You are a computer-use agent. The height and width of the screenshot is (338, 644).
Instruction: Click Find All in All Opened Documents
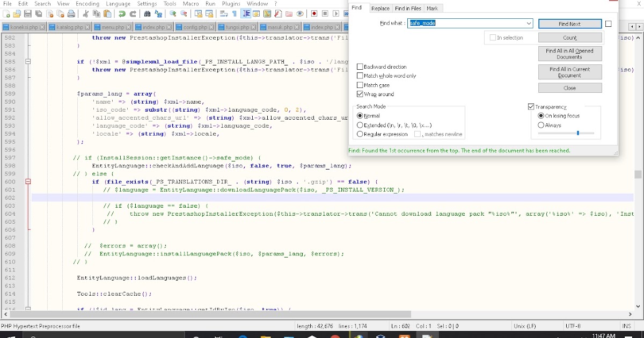pyautogui.click(x=569, y=54)
